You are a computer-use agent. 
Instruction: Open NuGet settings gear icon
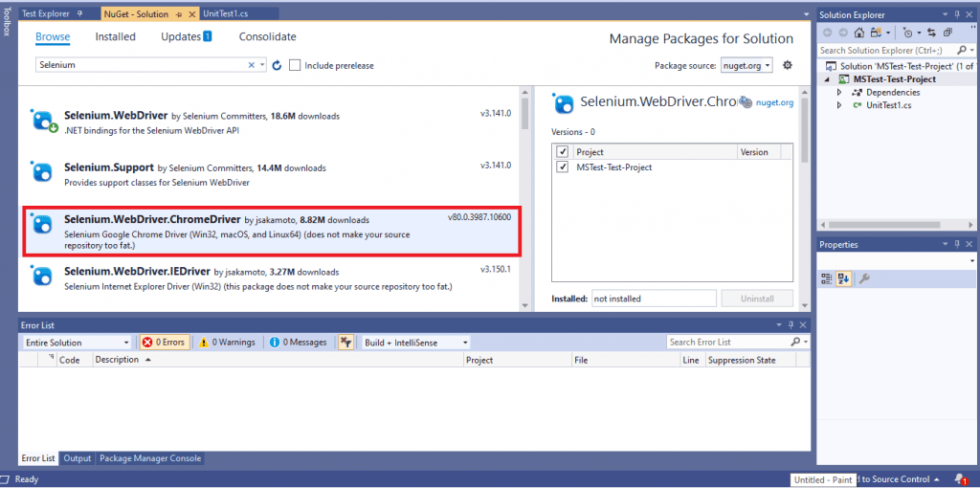pyautogui.click(x=788, y=64)
